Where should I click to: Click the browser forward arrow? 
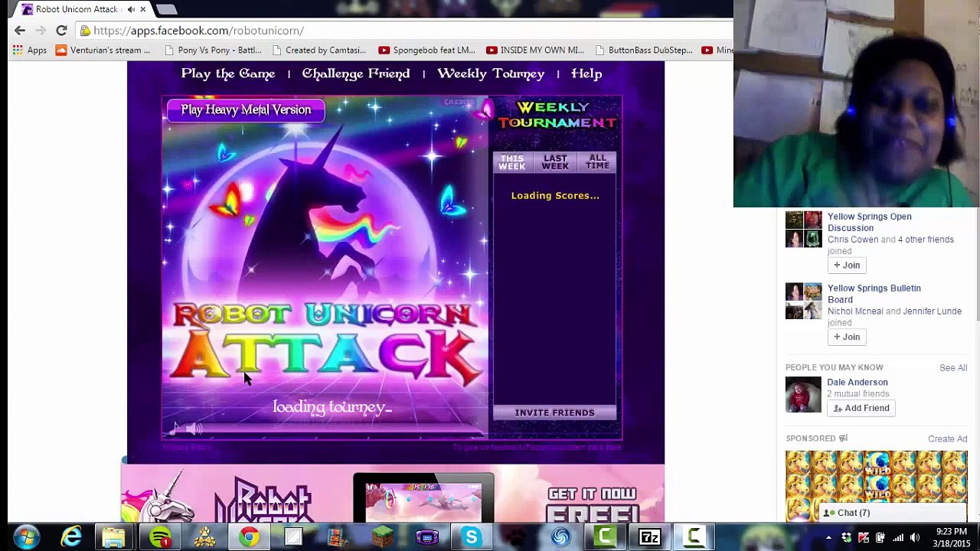click(41, 31)
